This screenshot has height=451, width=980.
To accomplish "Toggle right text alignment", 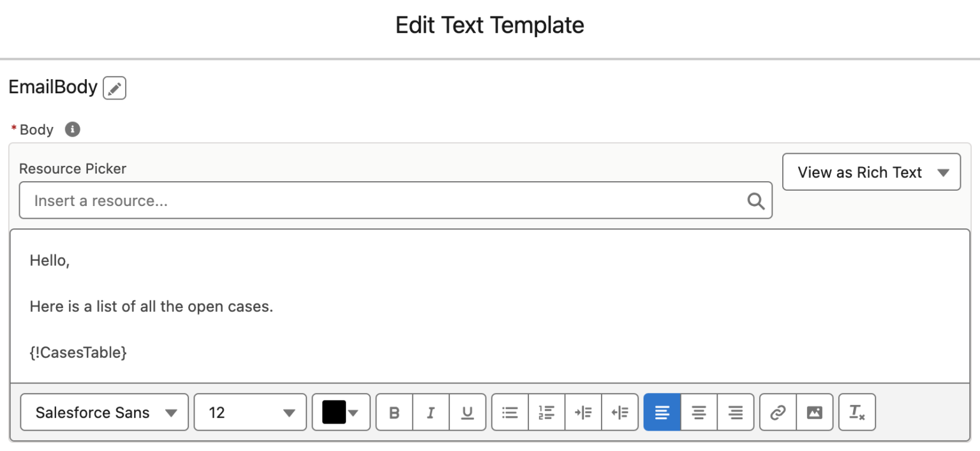I will (736, 412).
